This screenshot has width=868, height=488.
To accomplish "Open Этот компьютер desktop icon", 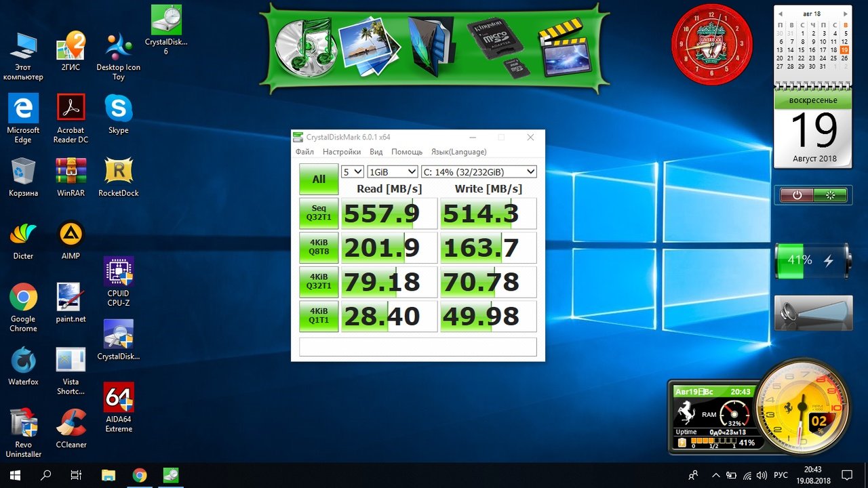I will [x=23, y=56].
